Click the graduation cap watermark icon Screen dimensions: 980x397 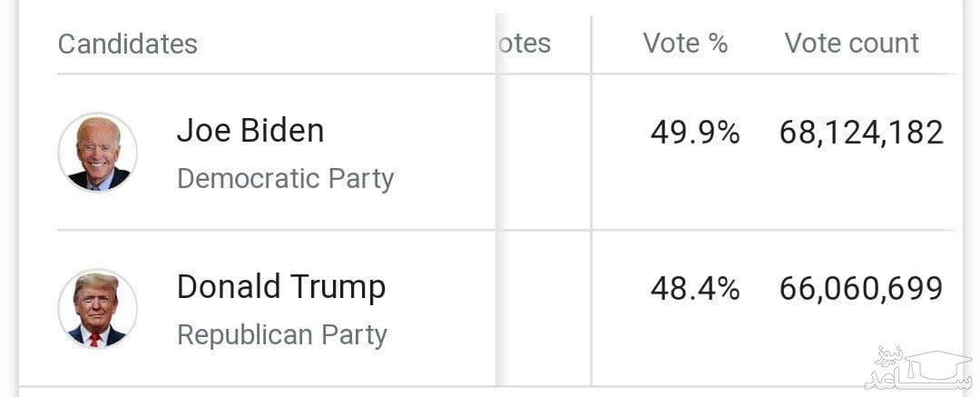(938, 364)
